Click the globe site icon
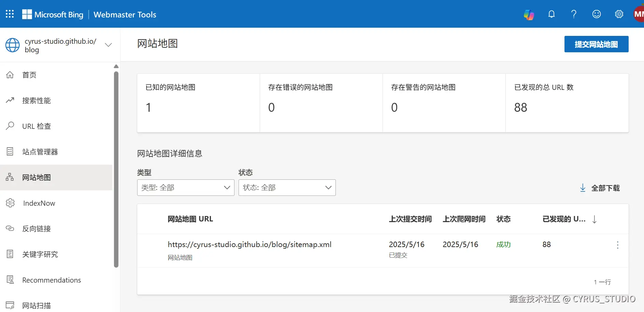The width and height of the screenshot is (644, 312). coord(13,45)
